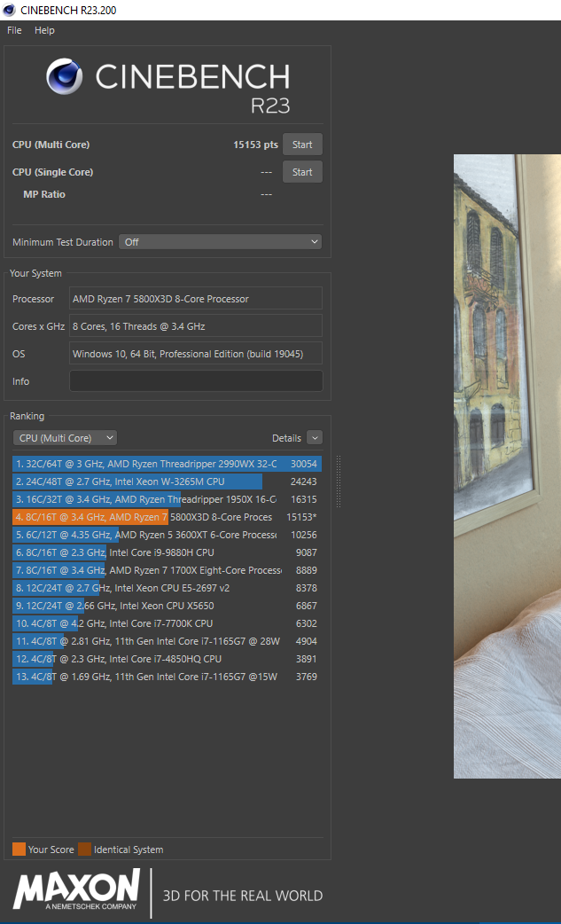This screenshot has width=561, height=924.
Task: Click the Cinebench R23 sphere logo
Action: [64, 76]
